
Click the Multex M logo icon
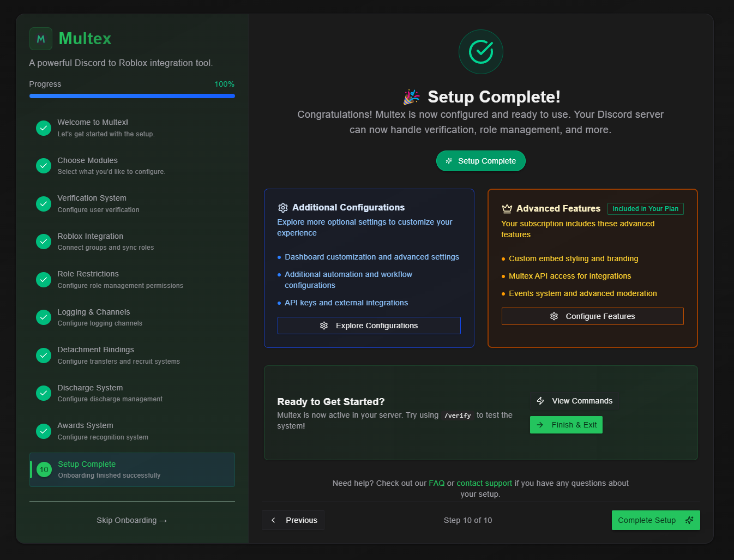click(41, 39)
